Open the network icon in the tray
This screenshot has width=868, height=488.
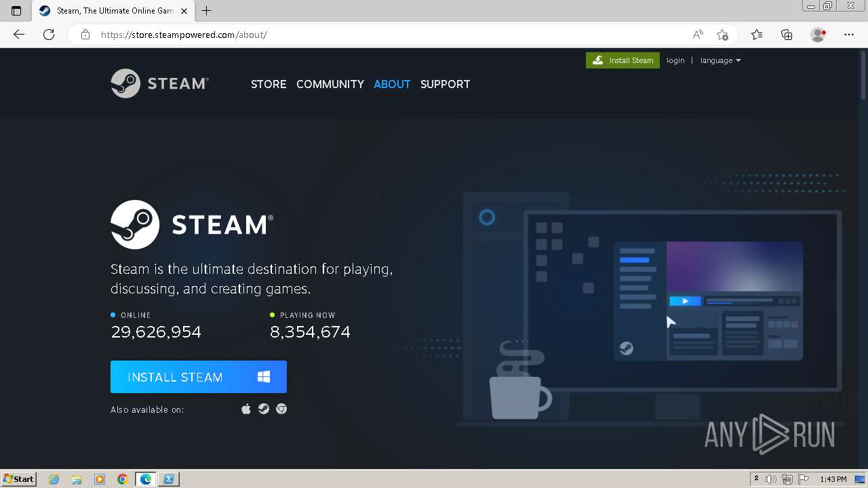click(x=787, y=479)
